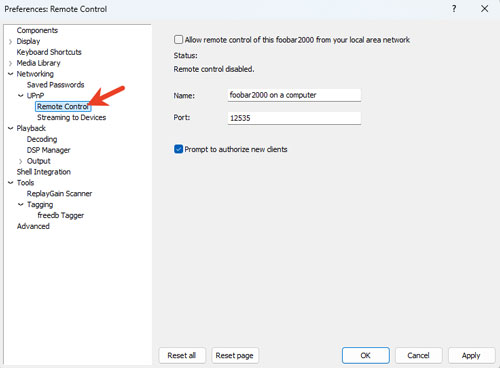The image size is (500, 368).
Task: Click the 'Remote control disabled.' status text
Action: [214, 69]
